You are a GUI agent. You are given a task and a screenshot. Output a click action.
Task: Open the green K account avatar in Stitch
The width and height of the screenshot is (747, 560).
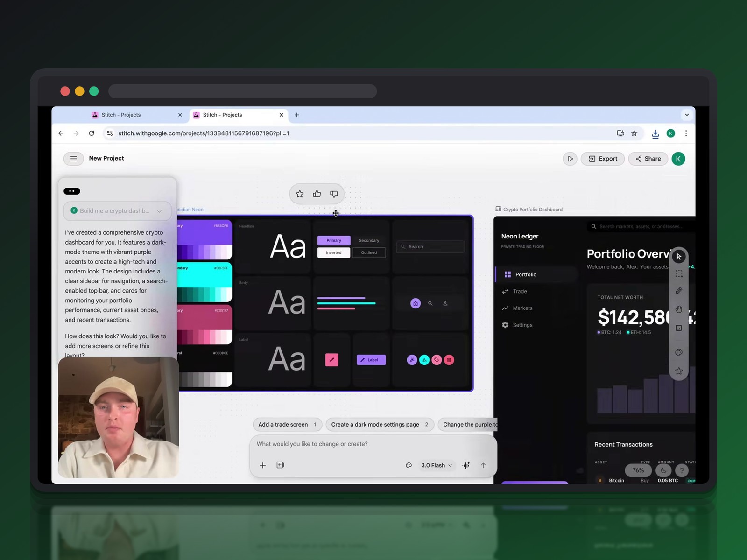pos(678,159)
